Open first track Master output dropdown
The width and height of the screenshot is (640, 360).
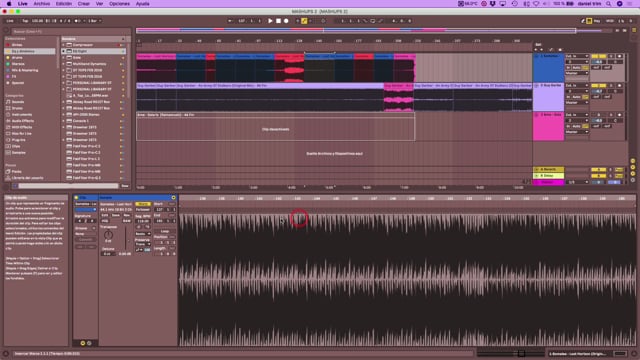click(x=577, y=73)
